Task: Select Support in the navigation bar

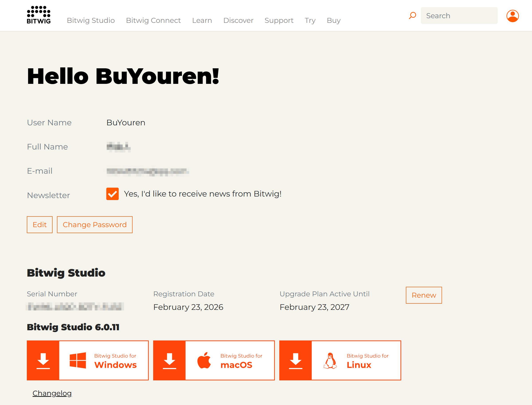Action: pos(279,20)
